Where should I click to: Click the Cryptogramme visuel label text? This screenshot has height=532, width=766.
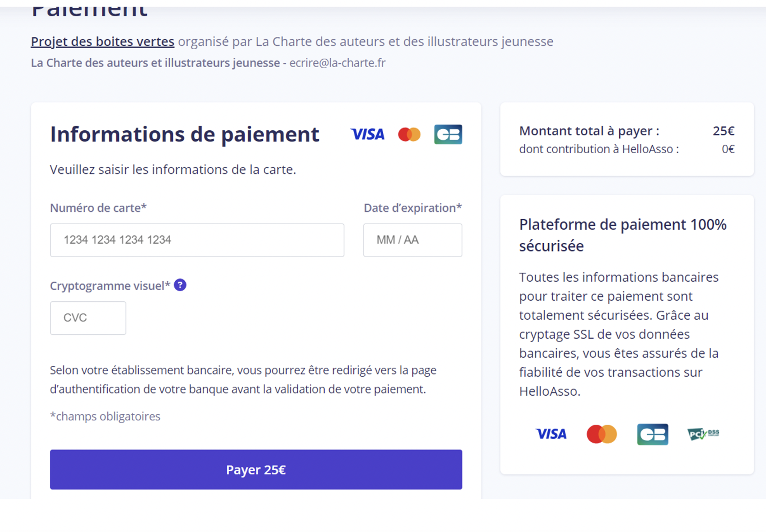[x=110, y=286]
